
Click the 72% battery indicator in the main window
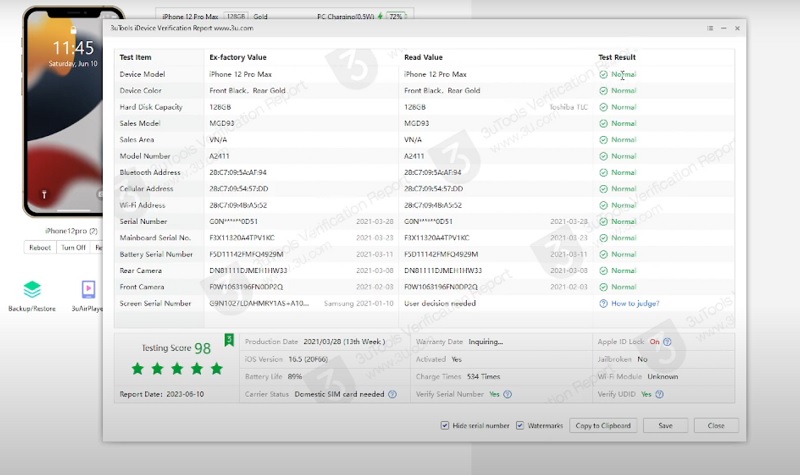coord(396,16)
